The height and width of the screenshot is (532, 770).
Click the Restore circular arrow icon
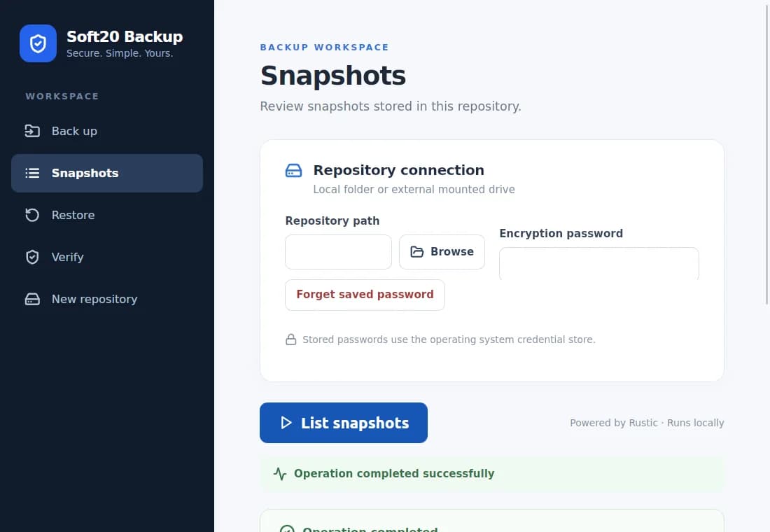pyautogui.click(x=32, y=215)
